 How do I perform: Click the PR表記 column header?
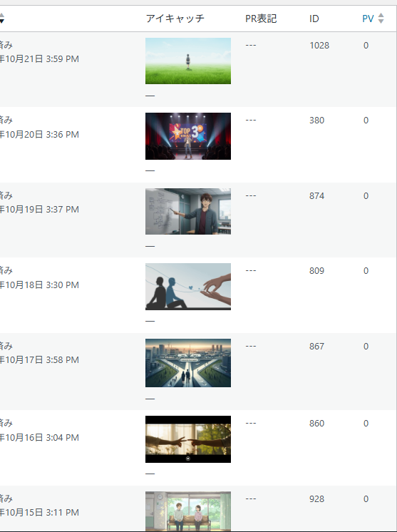(x=261, y=19)
